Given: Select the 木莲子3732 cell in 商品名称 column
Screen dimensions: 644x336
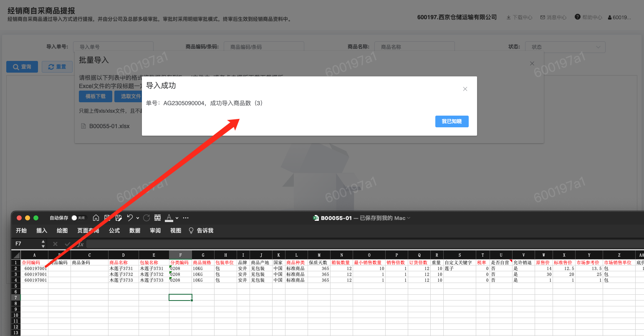Looking at the screenshot, I should [x=124, y=274].
